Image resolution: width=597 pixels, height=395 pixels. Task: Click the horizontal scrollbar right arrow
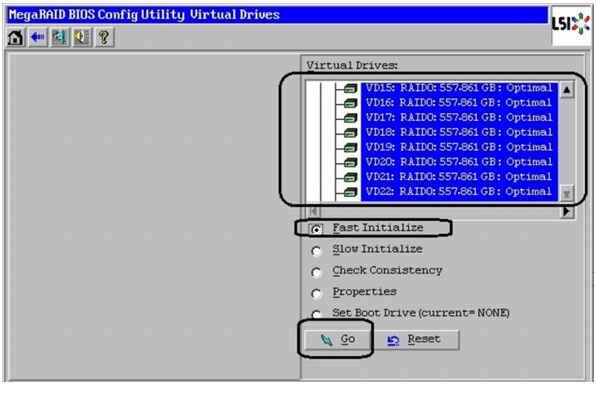pos(567,211)
